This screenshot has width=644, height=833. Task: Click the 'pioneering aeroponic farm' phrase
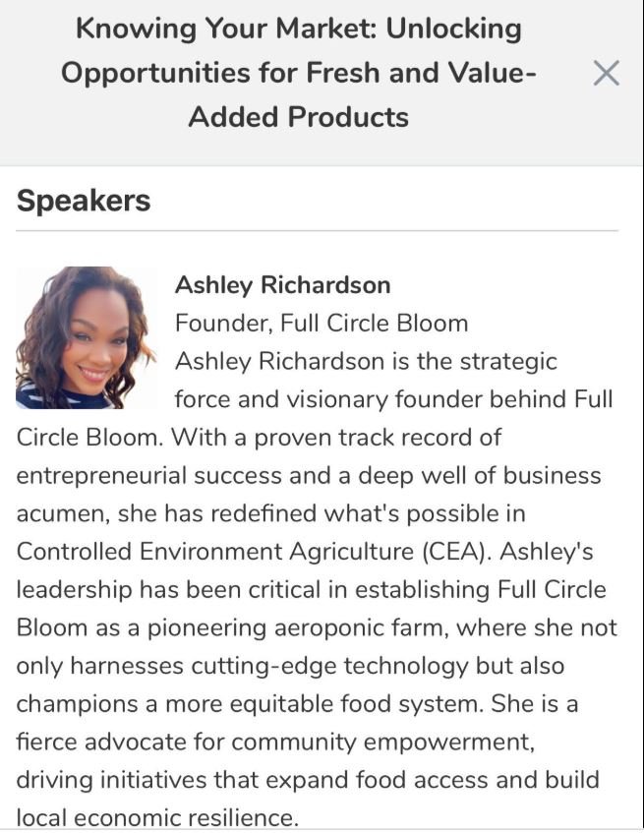tap(297, 627)
